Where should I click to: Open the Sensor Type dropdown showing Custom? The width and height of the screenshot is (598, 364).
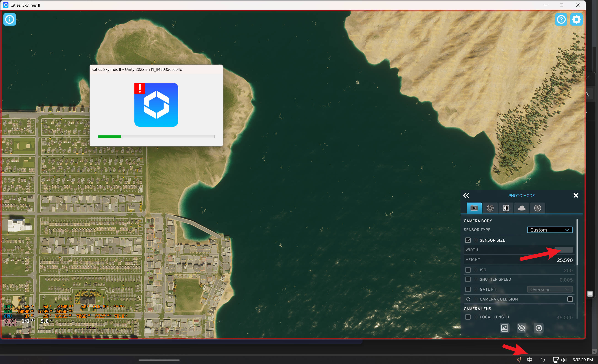(x=550, y=230)
